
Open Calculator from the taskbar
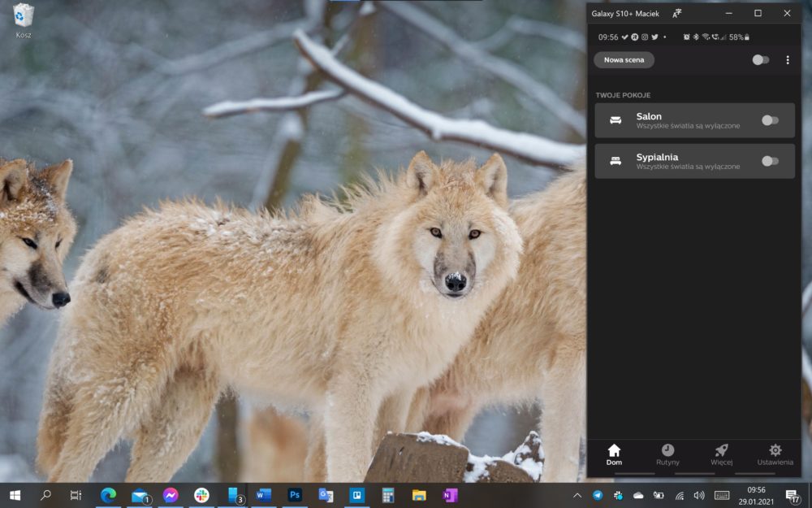pyautogui.click(x=388, y=496)
